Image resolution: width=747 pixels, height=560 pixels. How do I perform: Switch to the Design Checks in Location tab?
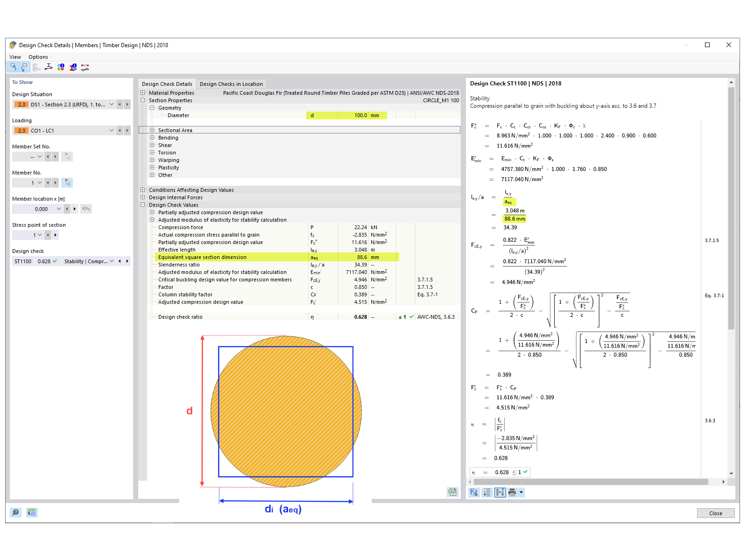231,84
